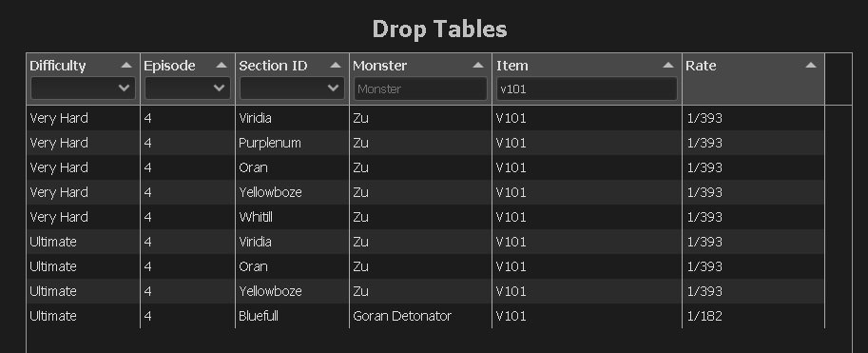Sort by Item column arrow
868x353 pixels.
[668, 66]
